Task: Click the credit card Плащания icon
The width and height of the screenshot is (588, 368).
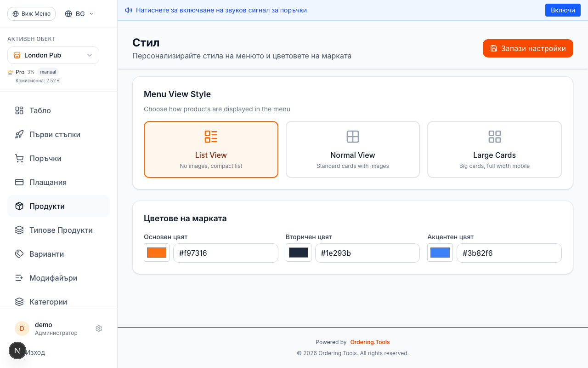Action: pos(19,182)
